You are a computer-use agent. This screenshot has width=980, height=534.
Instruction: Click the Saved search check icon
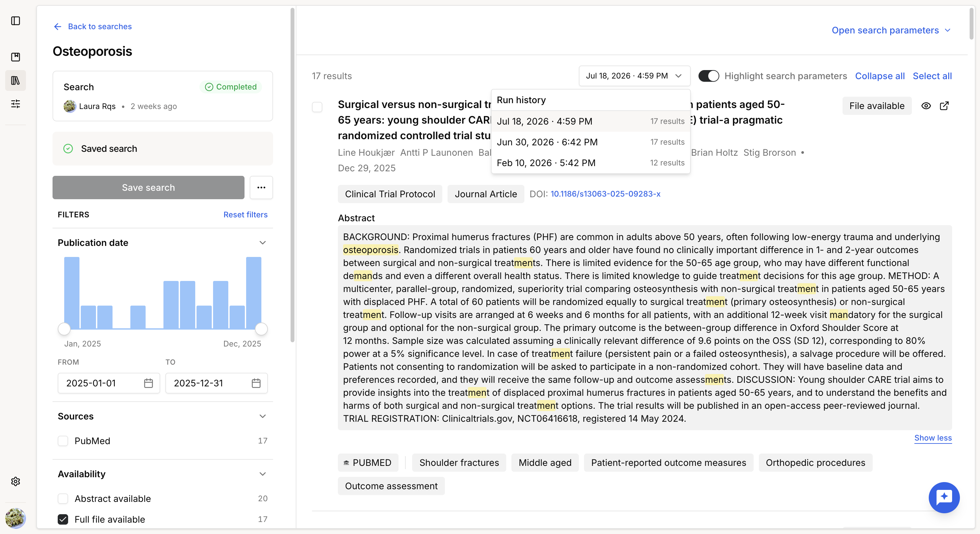68,149
